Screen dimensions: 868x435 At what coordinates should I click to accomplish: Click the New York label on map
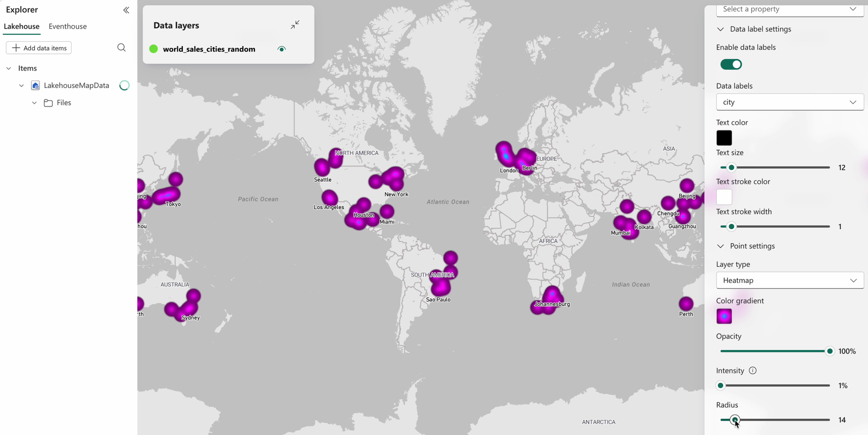(397, 194)
